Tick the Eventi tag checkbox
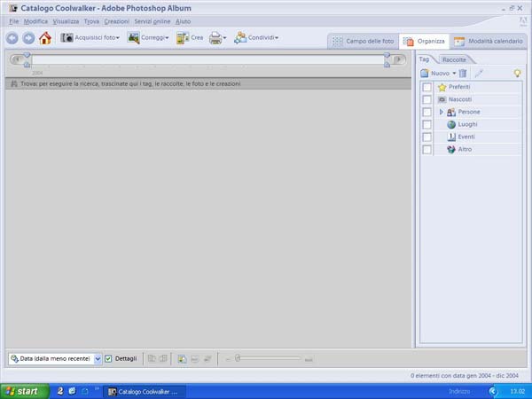Viewport: 532px width, 399px height. 426,137
